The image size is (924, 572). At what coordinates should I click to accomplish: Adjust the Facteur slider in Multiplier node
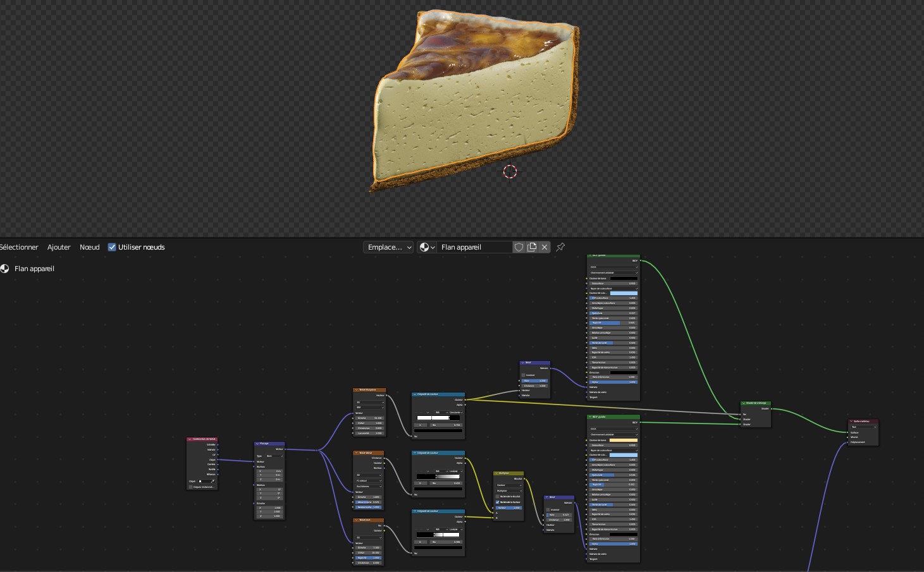[x=508, y=508]
